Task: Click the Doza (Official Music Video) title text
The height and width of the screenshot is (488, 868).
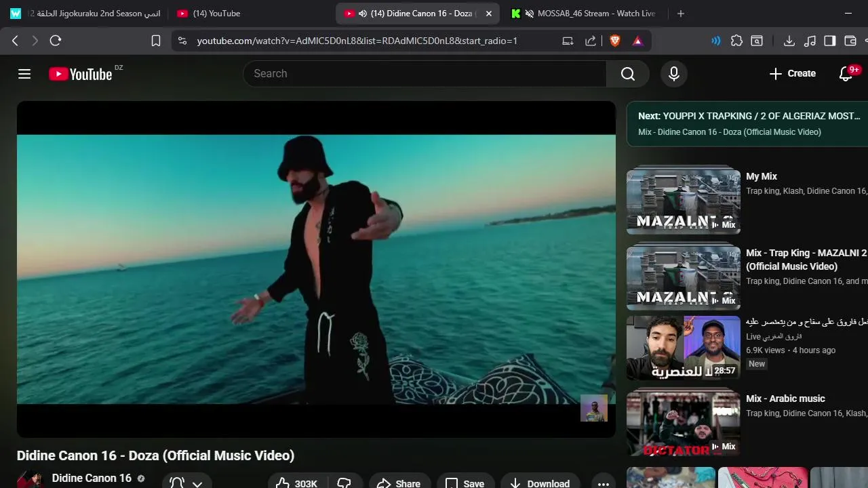Action: 155,455
